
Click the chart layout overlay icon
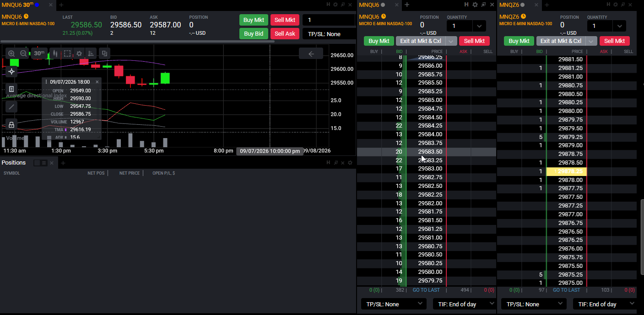pyautogui.click(x=104, y=53)
